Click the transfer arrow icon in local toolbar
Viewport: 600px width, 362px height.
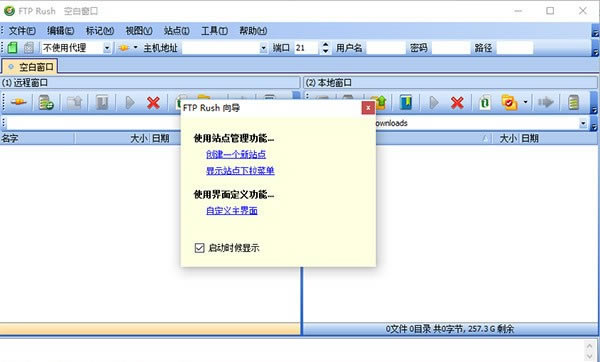545,102
